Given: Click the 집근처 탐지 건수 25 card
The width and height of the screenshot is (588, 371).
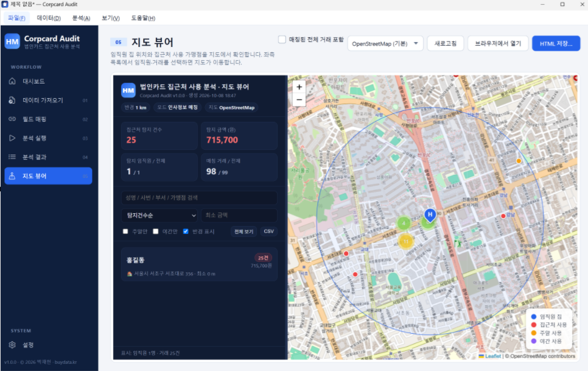Looking at the screenshot, I should [x=159, y=136].
